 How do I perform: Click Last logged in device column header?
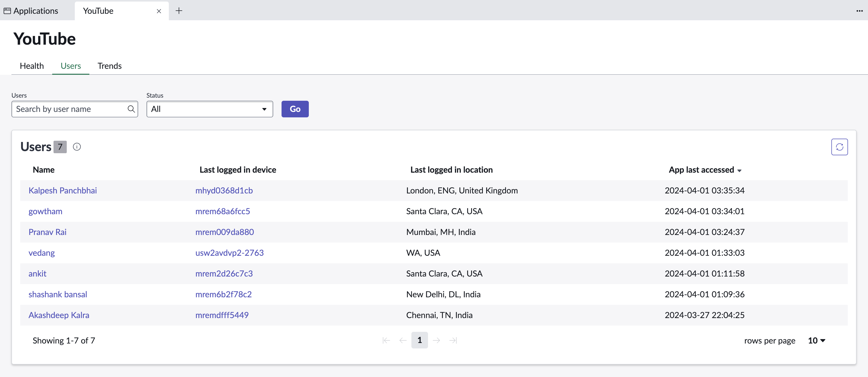point(238,170)
